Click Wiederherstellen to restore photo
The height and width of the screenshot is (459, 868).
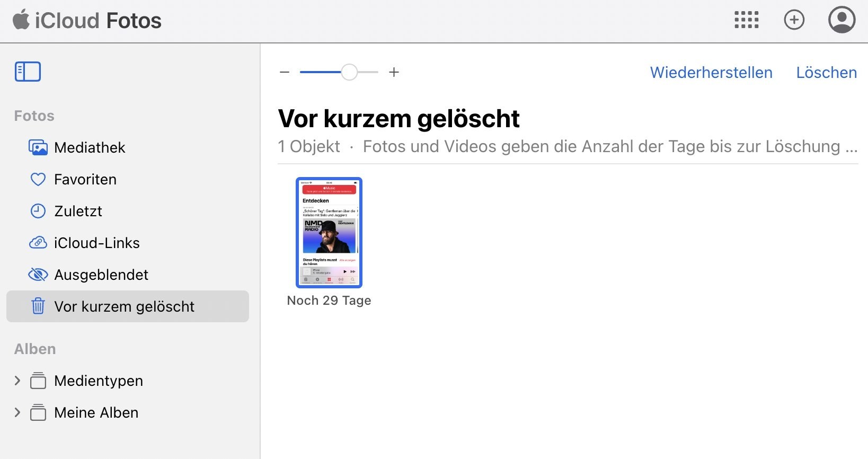click(x=711, y=72)
